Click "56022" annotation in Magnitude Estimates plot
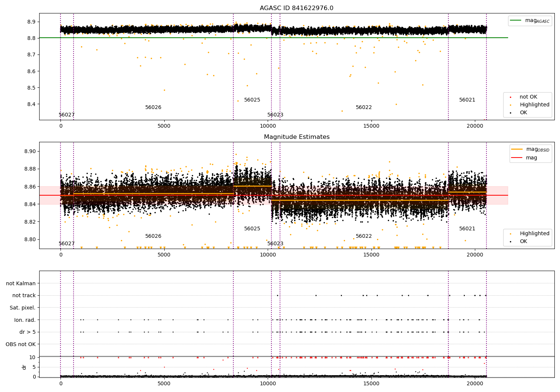 pyautogui.click(x=364, y=236)
